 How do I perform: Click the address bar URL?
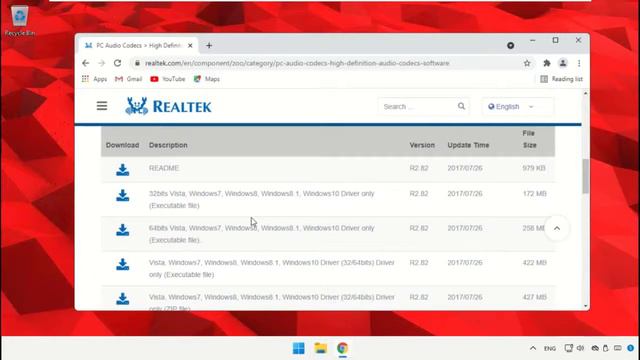click(x=297, y=63)
